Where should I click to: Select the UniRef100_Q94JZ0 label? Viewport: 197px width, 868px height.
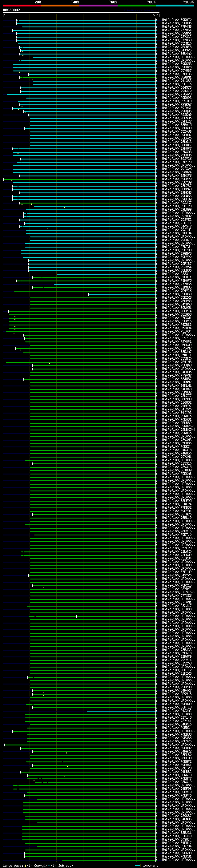[176, 91]
